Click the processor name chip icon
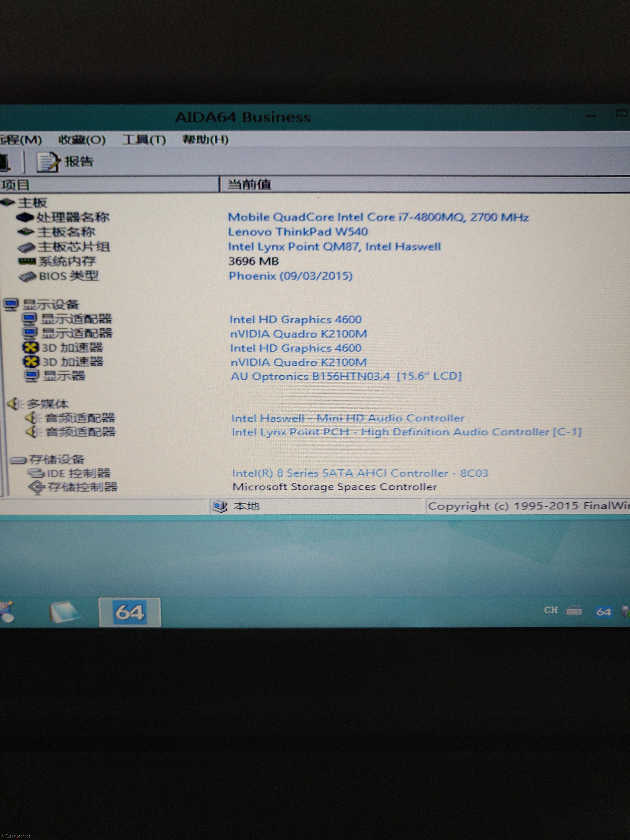This screenshot has height=840, width=630. point(25,217)
